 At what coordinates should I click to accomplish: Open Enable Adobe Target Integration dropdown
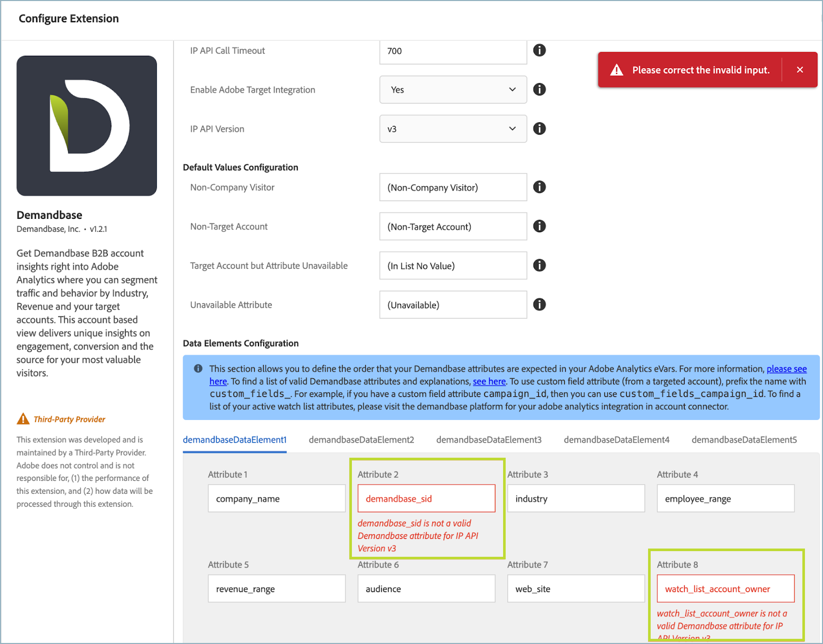tap(453, 90)
